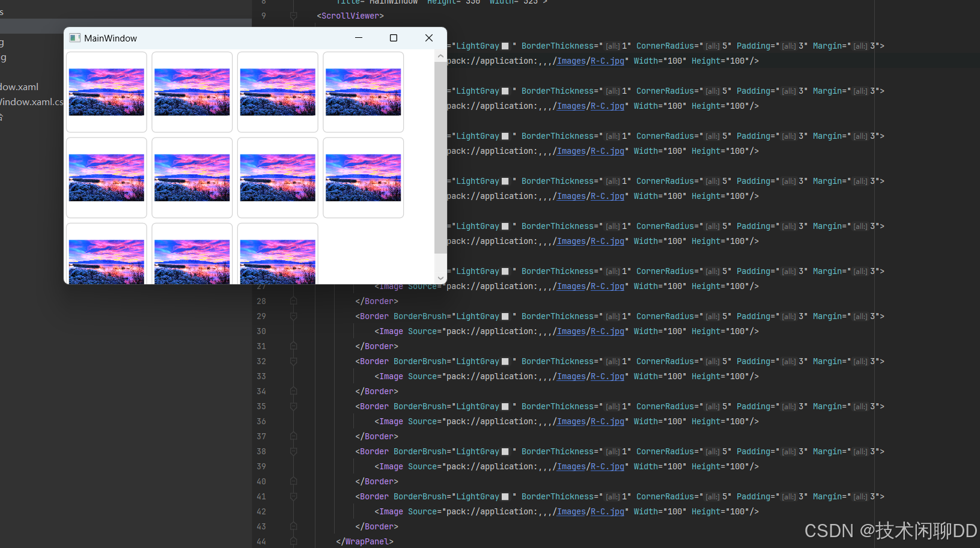980x548 pixels.
Task: Click line number 30 in the gutter
Action: click(x=261, y=331)
